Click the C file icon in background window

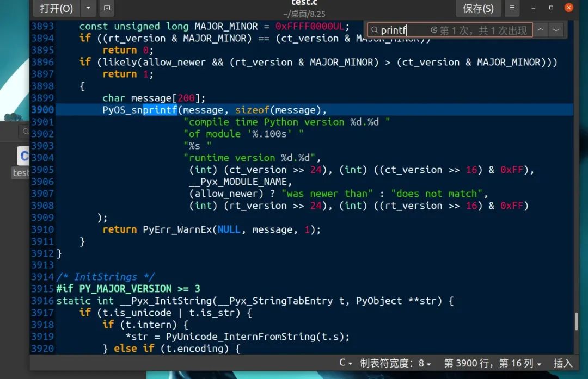click(23, 156)
